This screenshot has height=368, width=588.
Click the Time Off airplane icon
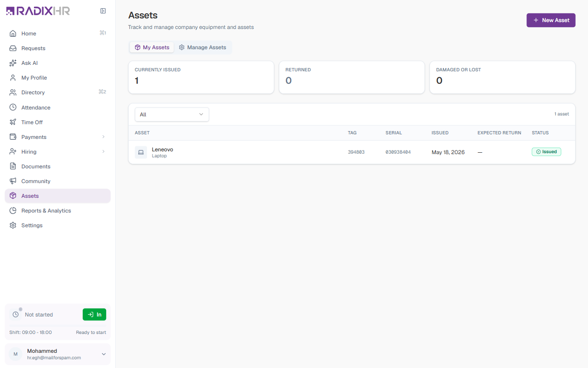coord(13,122)
